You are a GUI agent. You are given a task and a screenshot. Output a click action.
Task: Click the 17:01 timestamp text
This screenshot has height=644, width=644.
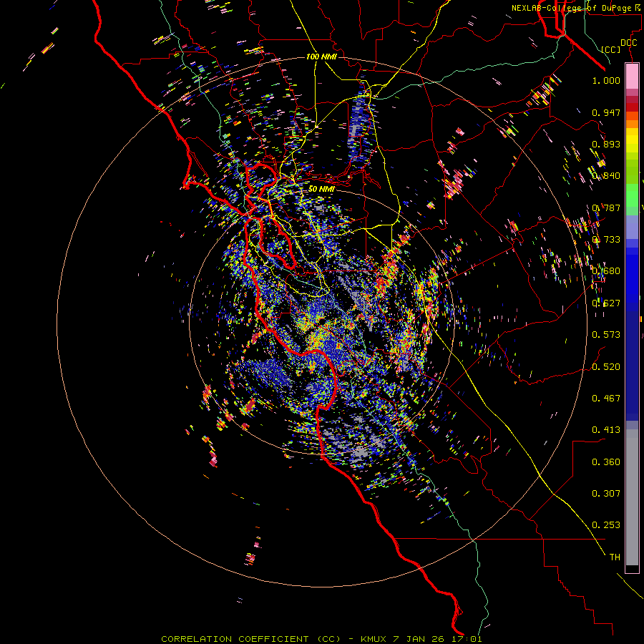click(x=469, y=639)
